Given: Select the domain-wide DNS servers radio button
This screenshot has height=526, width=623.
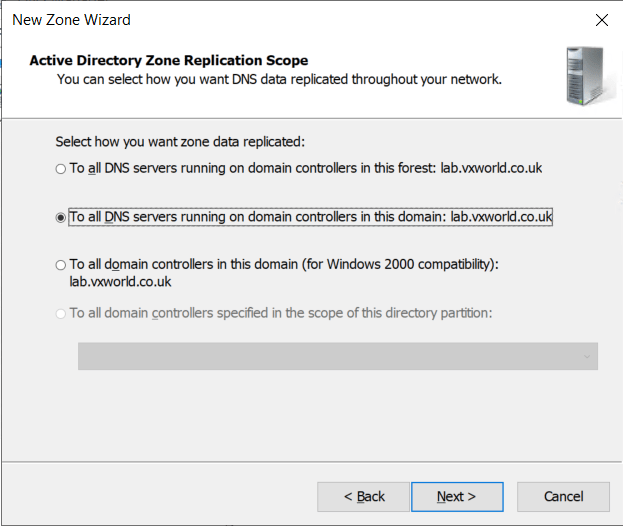Looking at the screenshot, I should point(61,217).
